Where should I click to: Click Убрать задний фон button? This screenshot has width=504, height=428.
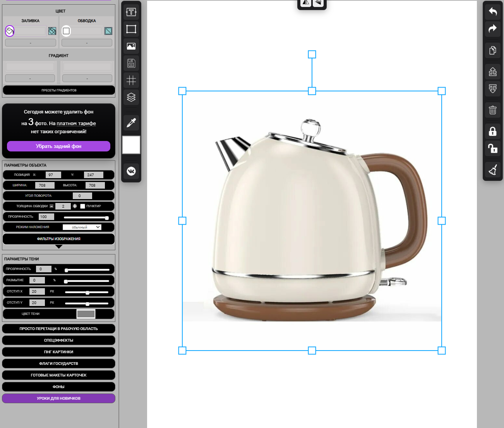pyautogui.click(x=59, y=146)
